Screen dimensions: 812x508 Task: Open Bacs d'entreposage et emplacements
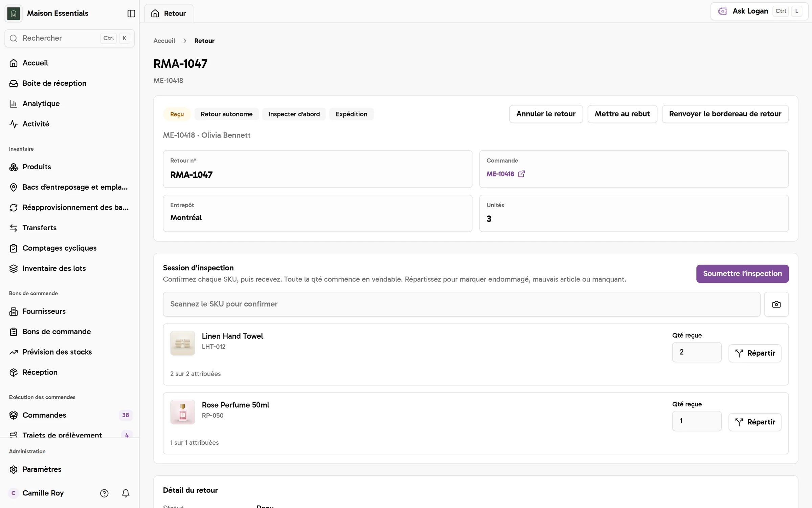click(x=70, y=187)
